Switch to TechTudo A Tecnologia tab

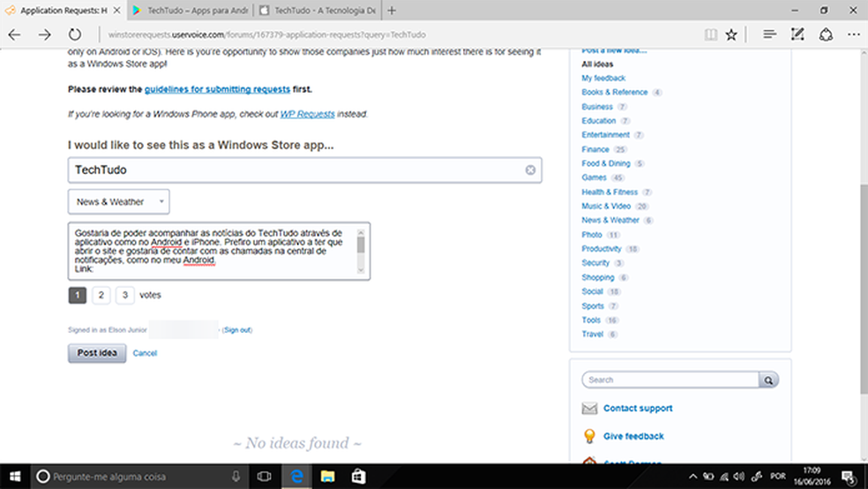(x=318, y=10)
